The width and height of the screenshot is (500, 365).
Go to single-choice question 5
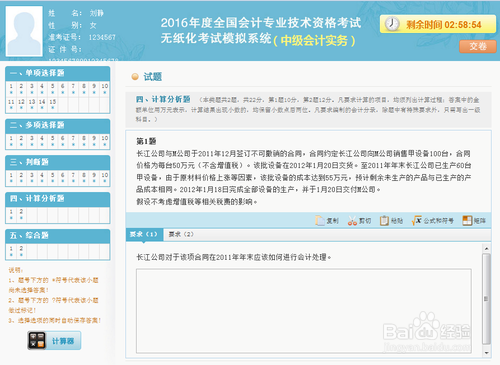coord(53,89)
